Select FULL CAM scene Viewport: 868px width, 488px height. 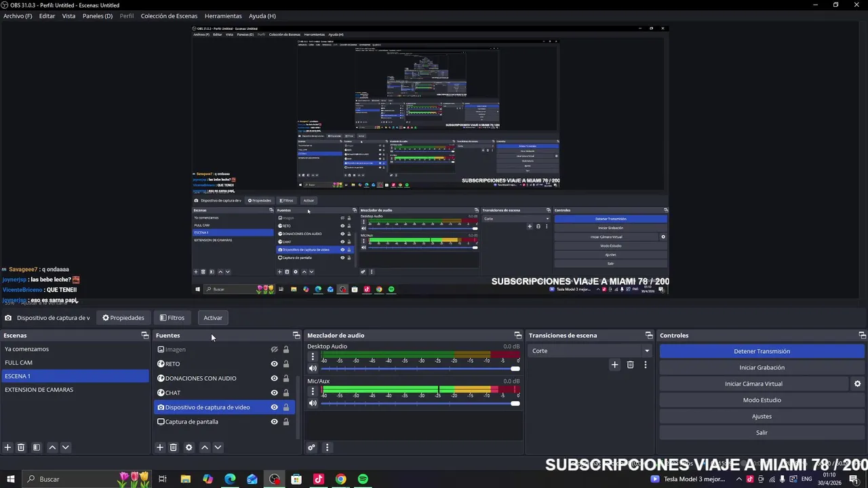click(75, 363)
